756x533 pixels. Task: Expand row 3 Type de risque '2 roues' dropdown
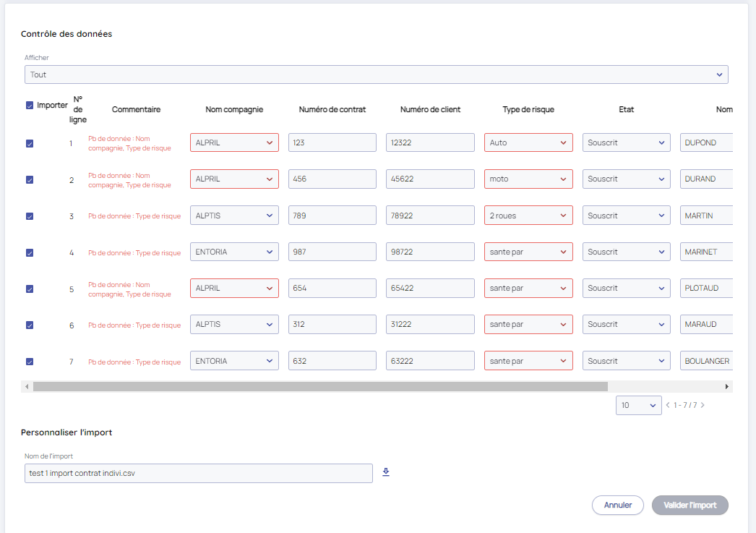(x=528, y=216)
